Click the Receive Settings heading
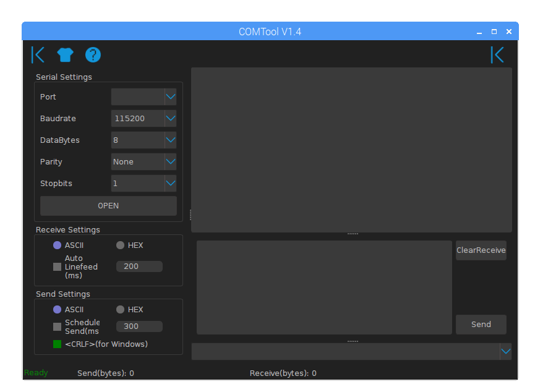The image size is (535, 392). click(x=68, y=230)
